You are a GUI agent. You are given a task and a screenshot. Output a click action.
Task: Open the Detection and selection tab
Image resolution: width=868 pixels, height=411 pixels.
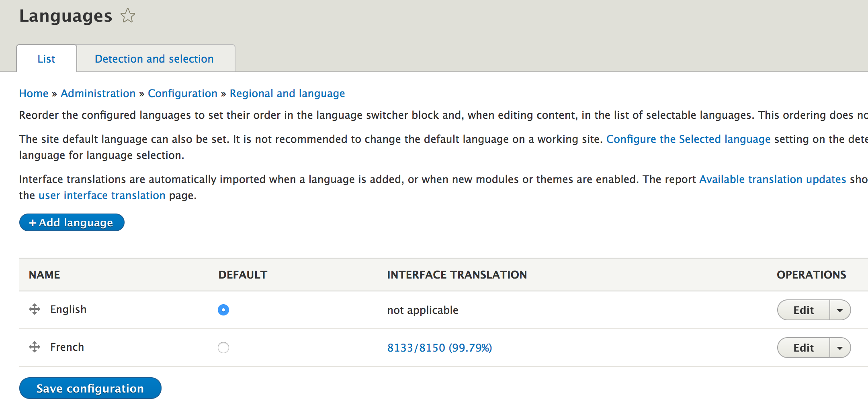[x=154, y=59]
